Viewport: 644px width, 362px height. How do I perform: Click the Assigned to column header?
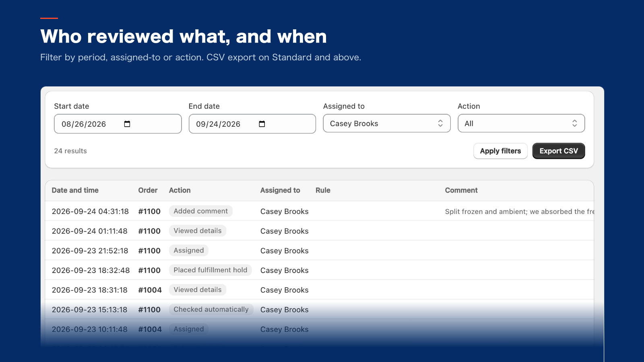click(280, 190)
